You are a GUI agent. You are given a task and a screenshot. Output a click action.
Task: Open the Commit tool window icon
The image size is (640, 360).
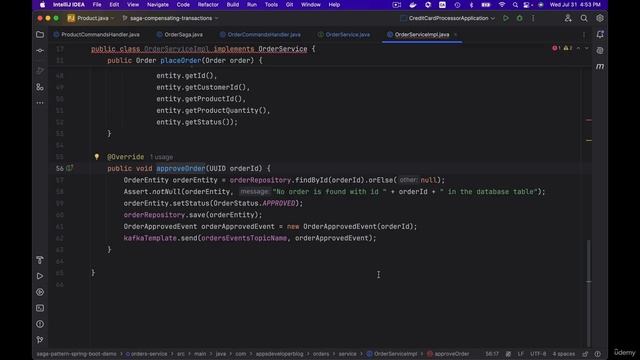pyautogui.click(x=40, y=51)
